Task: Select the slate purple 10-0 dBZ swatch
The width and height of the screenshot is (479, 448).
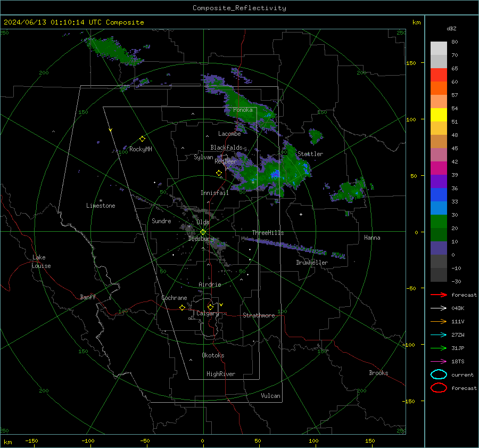Action: coord(439,248)
